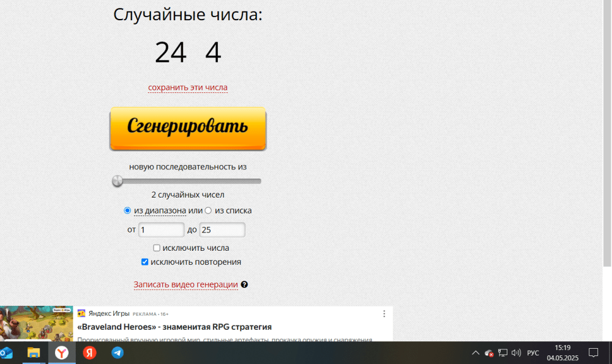Click the random numbers count slider handle
The image size is (612, 364).
(118, 181)
